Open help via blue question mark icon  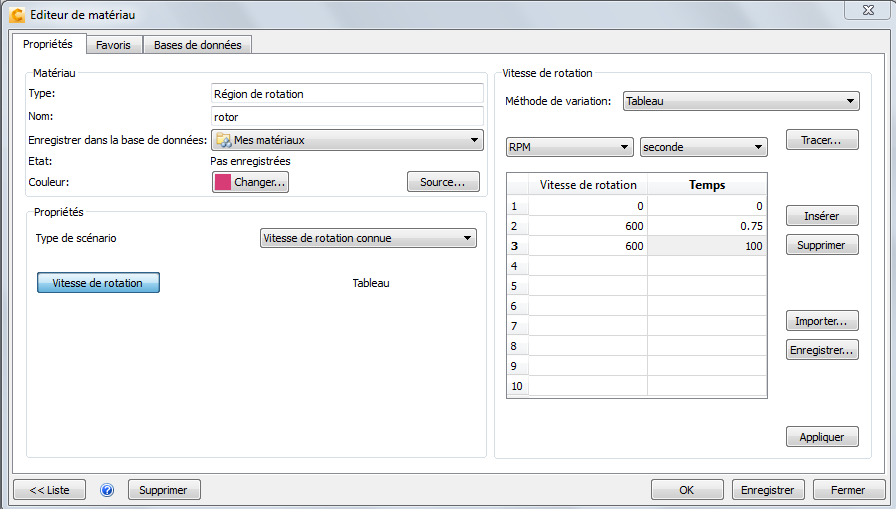point(107,490)
